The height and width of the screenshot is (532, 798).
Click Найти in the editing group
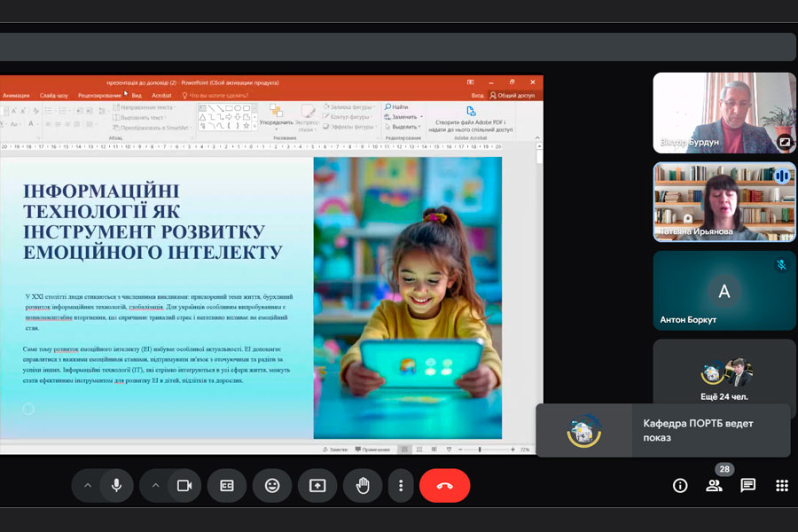pos(396,106)
